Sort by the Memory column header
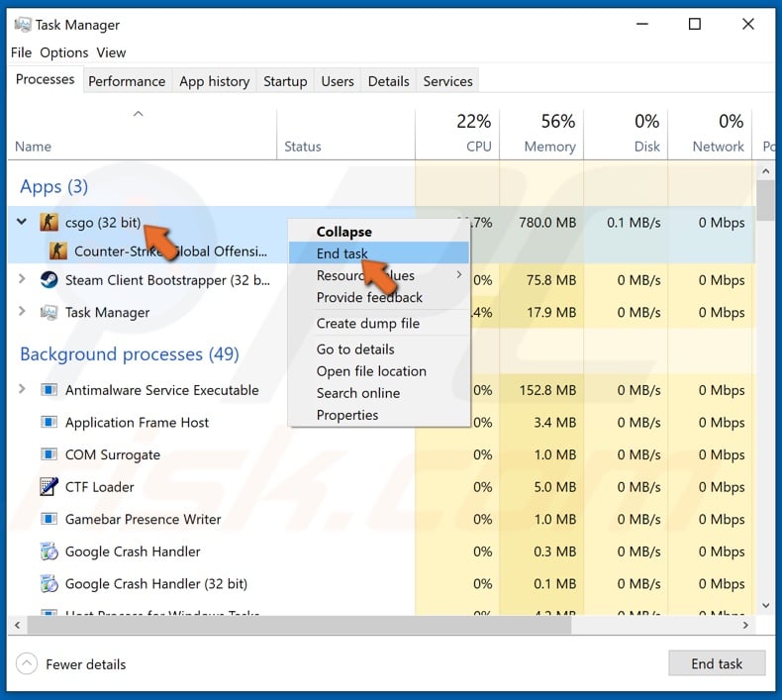Image resolution: width=782 pixels, height=700 pixels. (x=541, y=134)
